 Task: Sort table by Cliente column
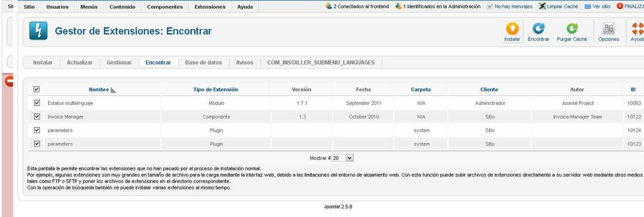489,89
